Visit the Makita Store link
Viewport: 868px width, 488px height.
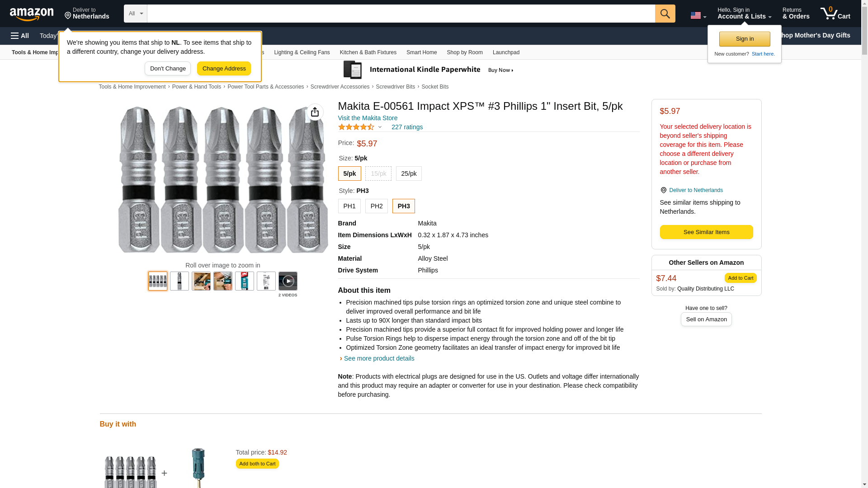click(368, 118)
